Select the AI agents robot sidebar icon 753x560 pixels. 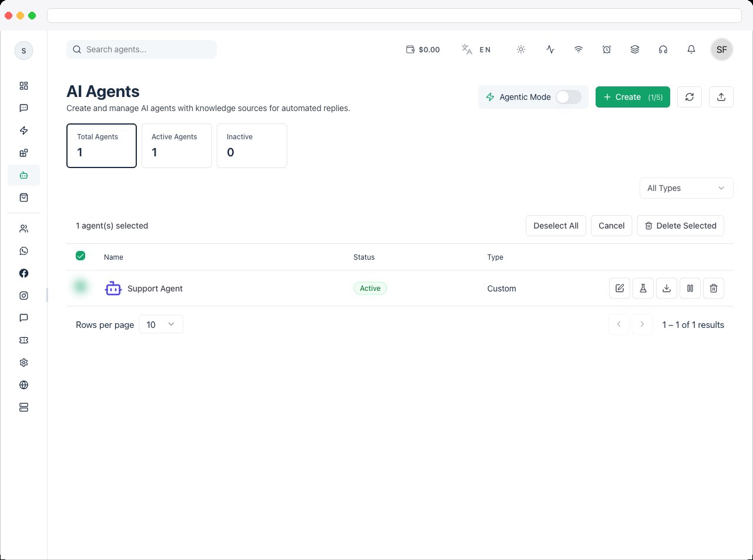(23, 175)
